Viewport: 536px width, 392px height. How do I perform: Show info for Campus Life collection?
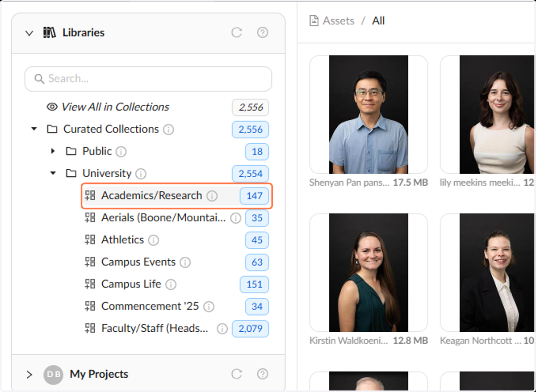[171, 284]
